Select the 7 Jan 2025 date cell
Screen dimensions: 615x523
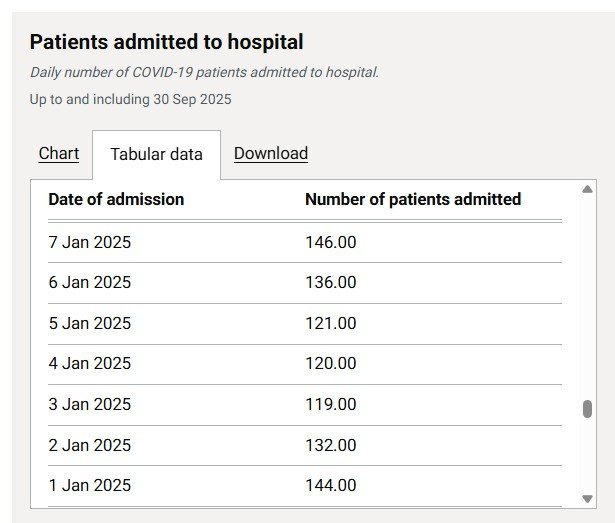pyautogui.click(x=90, y=242)
